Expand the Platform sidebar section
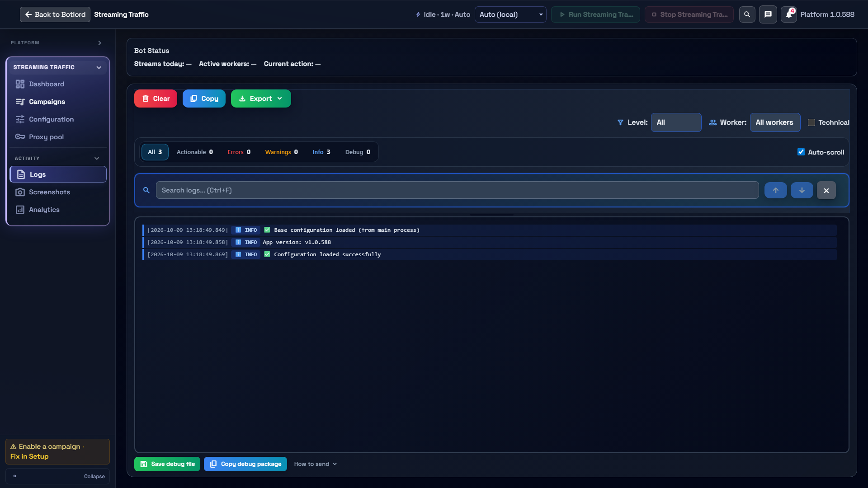 point(58,43)
